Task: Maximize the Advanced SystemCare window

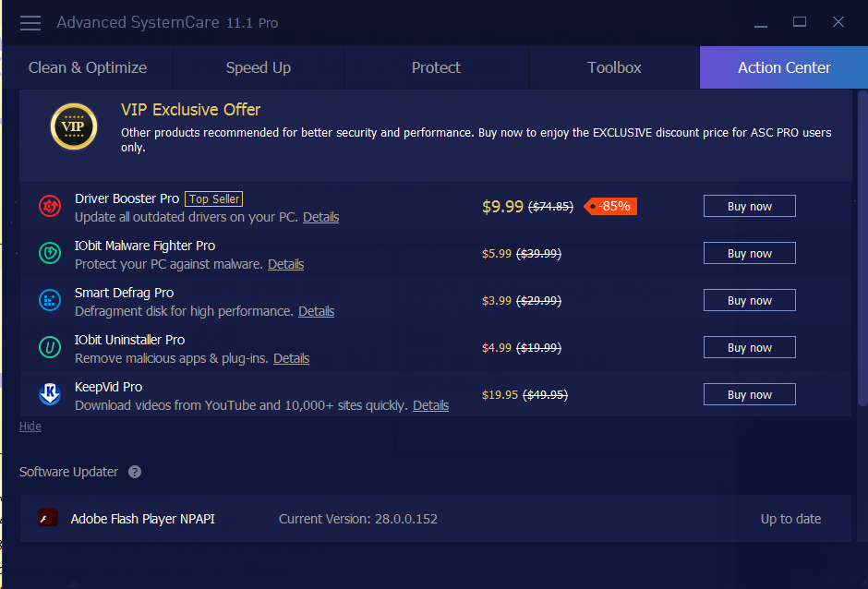Action: 800,21
